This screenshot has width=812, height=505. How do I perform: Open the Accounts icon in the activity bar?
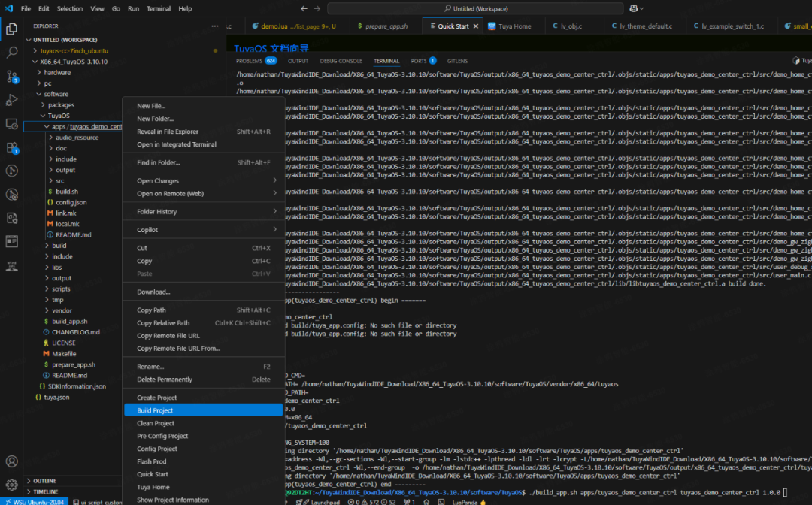(11, 461)
